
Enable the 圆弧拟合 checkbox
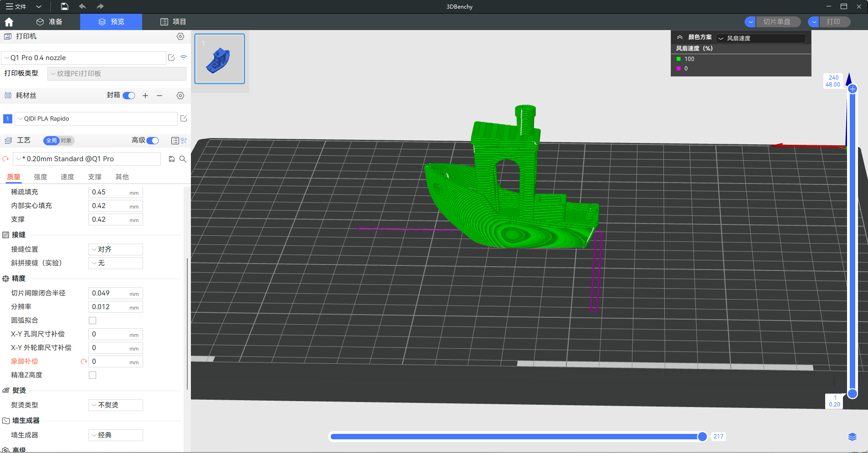(92, 321)
